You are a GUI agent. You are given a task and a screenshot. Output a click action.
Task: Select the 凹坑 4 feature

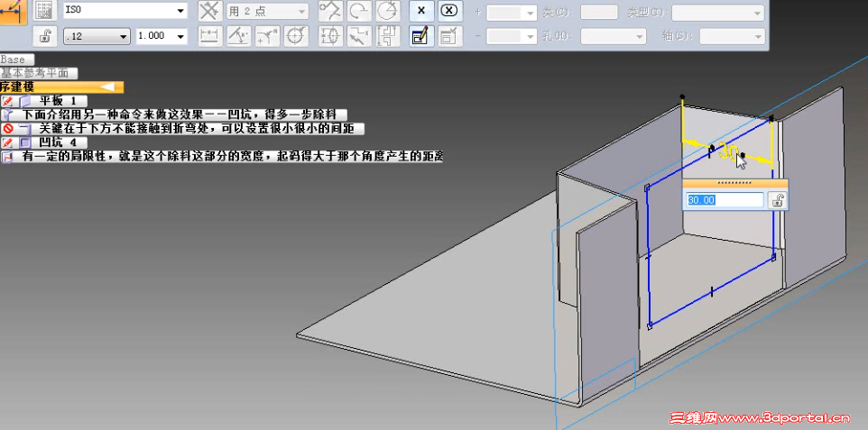(x=58, y=142)
